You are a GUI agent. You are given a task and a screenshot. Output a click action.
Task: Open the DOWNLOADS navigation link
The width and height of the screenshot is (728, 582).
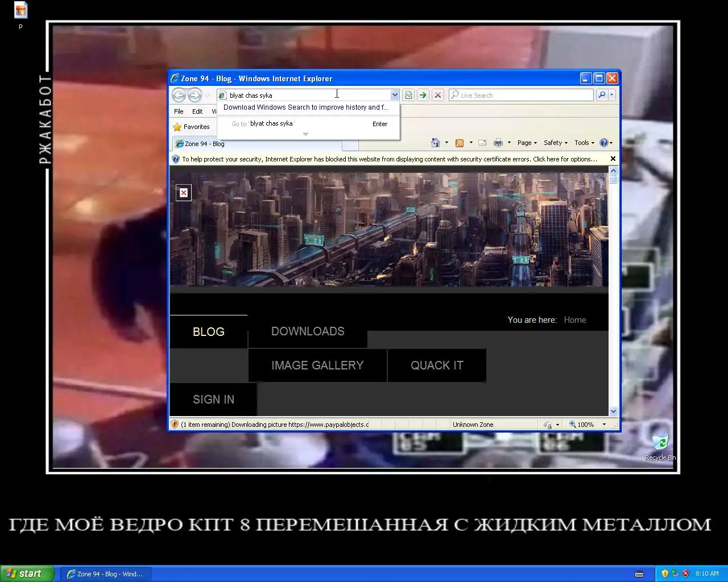point(308,331)
